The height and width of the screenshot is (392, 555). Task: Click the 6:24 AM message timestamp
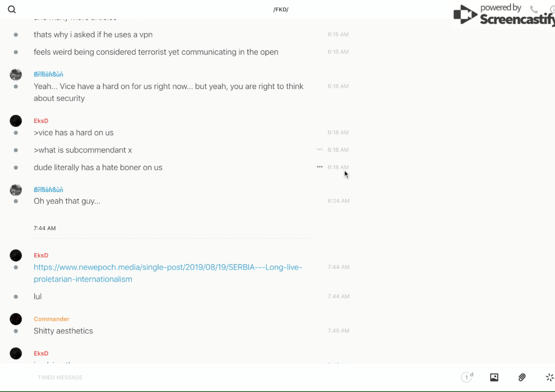[x=339, y=201]
